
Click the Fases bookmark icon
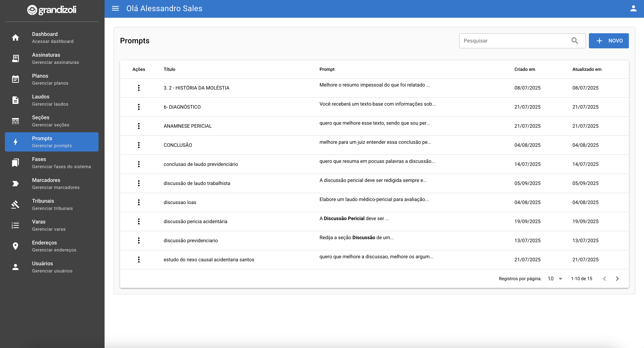pos(15,163)
